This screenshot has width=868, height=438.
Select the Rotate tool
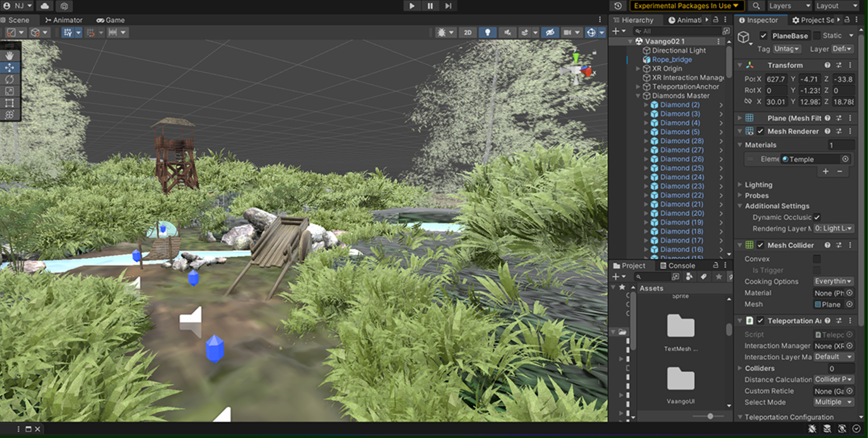pyautogui.click(x=9, y=79)
